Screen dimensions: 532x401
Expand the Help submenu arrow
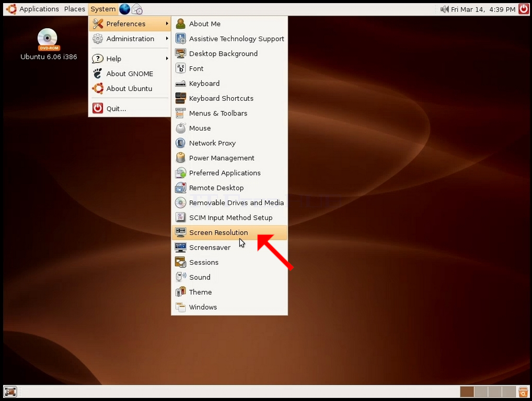coord(167,58)
